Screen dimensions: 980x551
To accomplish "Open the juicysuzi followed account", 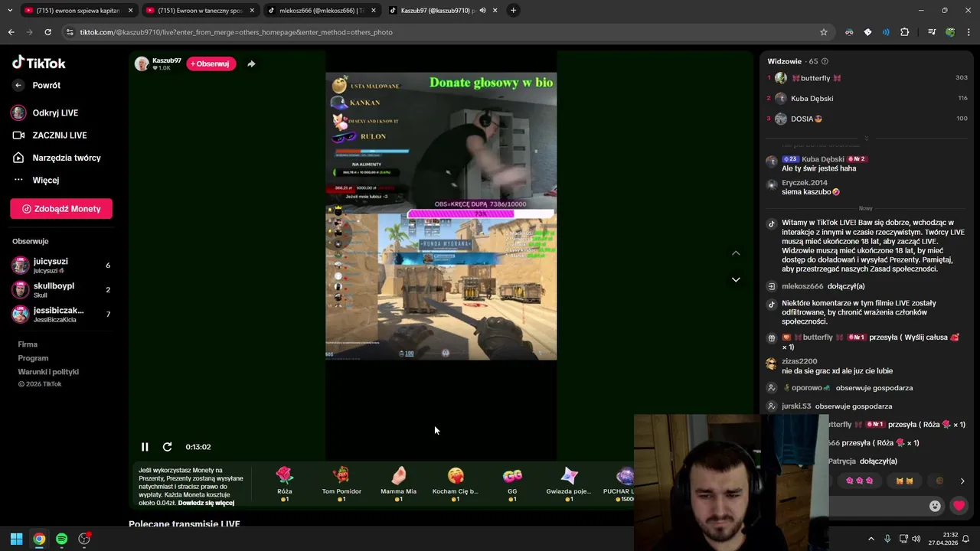I will (61, 266).
